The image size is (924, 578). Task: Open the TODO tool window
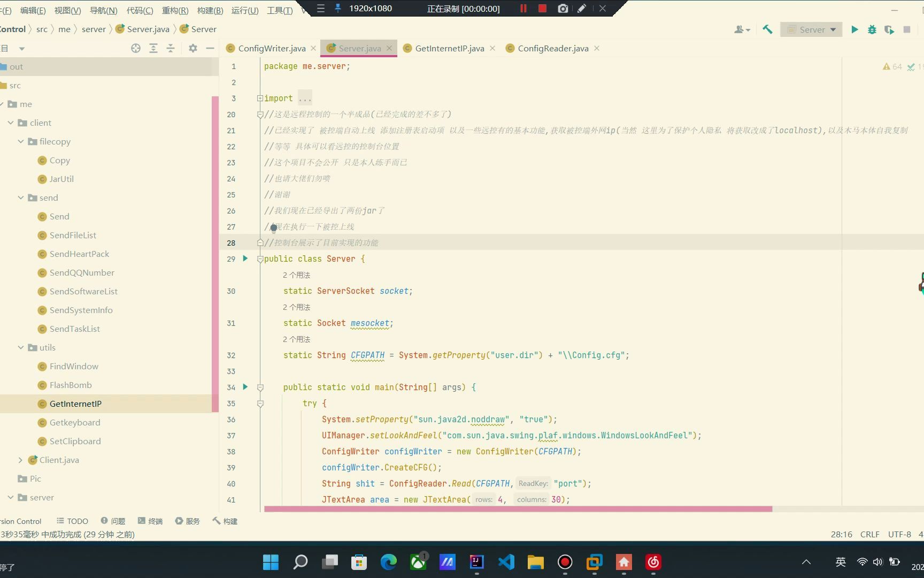72,521
